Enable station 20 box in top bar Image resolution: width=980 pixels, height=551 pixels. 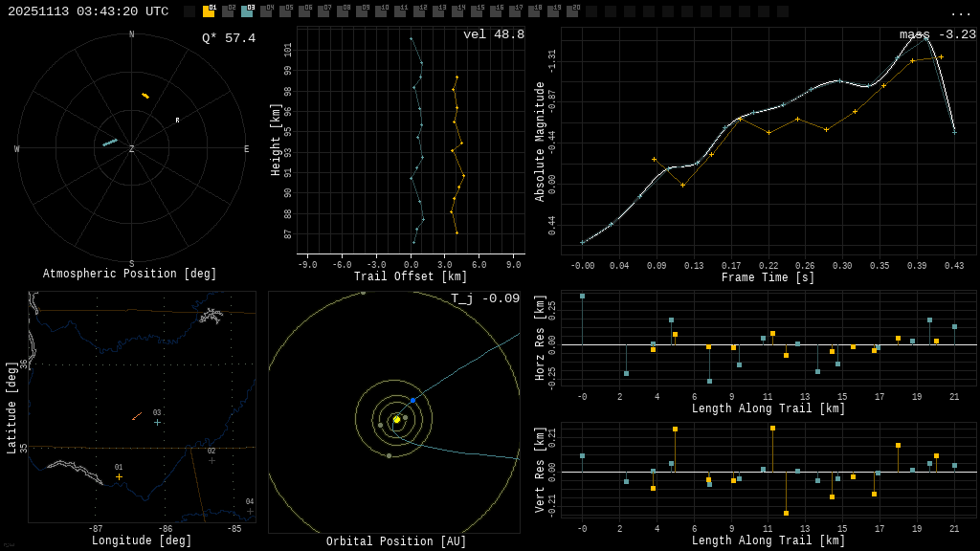[x=572, y=11]
